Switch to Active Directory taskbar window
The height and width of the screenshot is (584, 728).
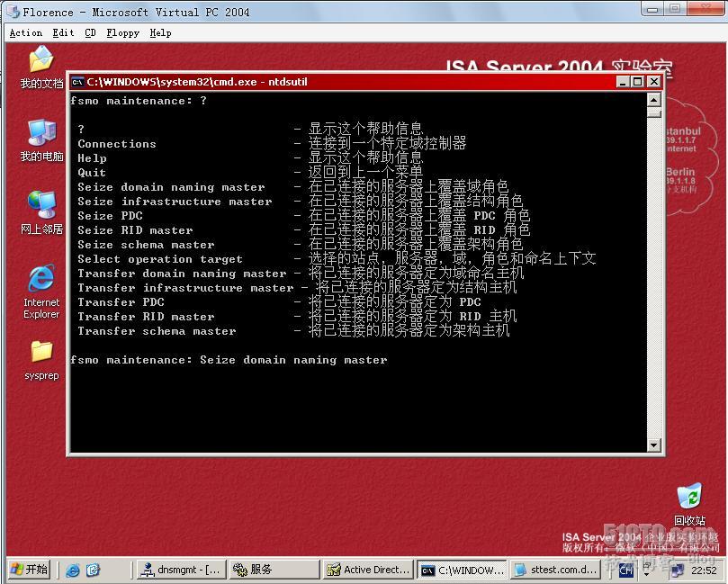click(x=368, y=570)
